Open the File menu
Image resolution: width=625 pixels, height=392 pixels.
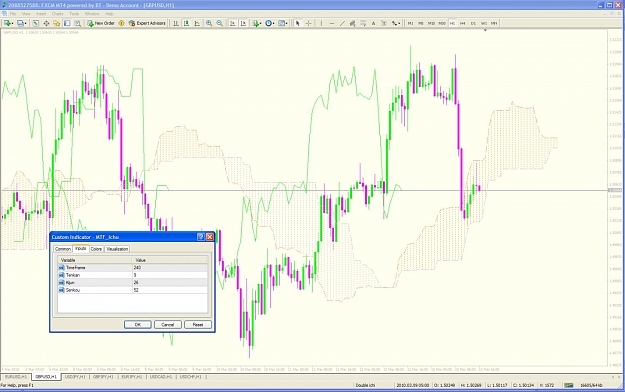(x=13, y=14)
